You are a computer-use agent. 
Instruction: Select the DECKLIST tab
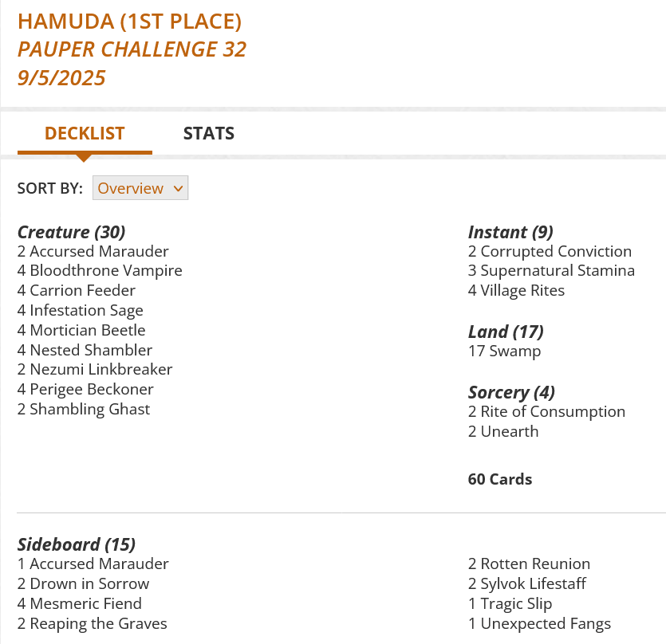pyautogui.click(x=84, y=133)
